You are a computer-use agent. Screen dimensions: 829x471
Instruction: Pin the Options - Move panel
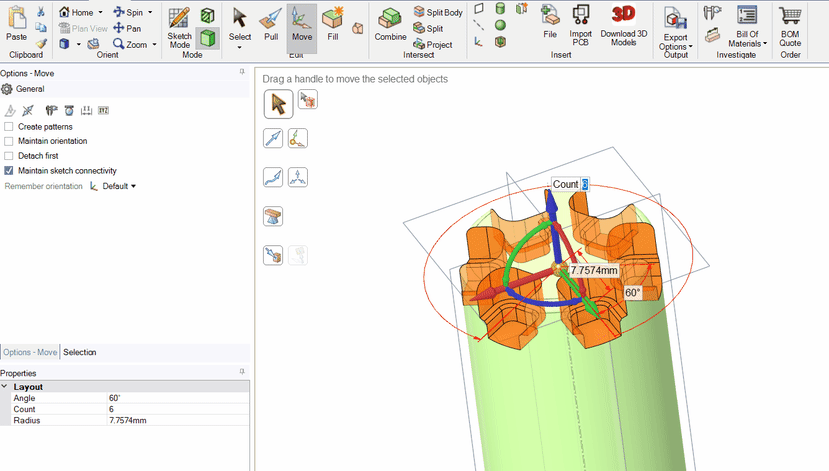242,72
